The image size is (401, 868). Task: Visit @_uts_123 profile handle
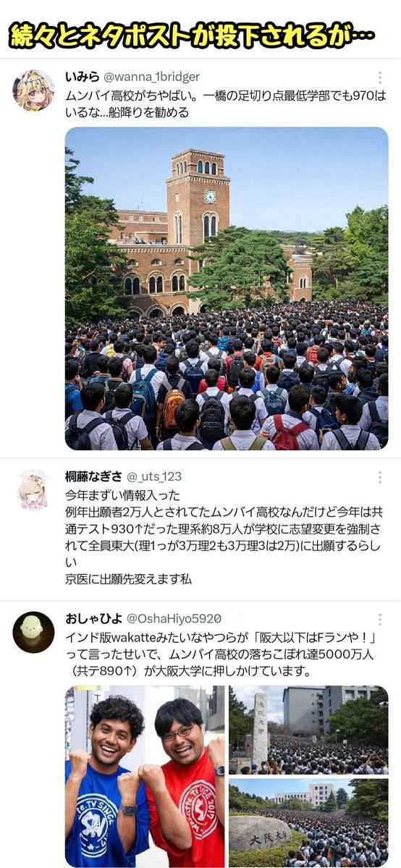pyautogui.click(x=154, y=476)
